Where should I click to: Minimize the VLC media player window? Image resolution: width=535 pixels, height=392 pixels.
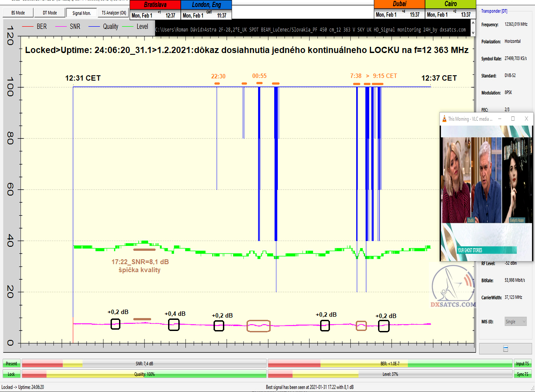(x=499, y=119)
